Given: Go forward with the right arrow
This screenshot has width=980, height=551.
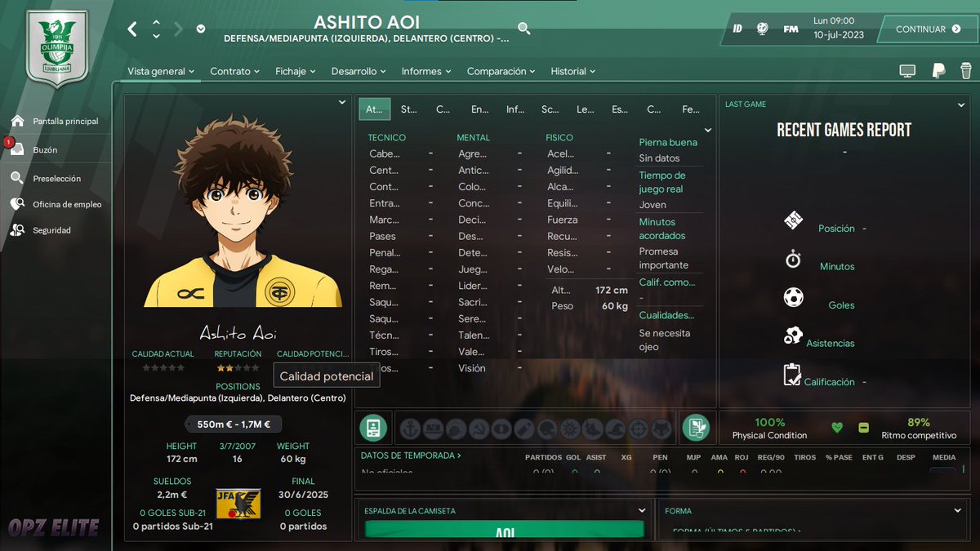Looking at the screenshot, I should [179, 29].
